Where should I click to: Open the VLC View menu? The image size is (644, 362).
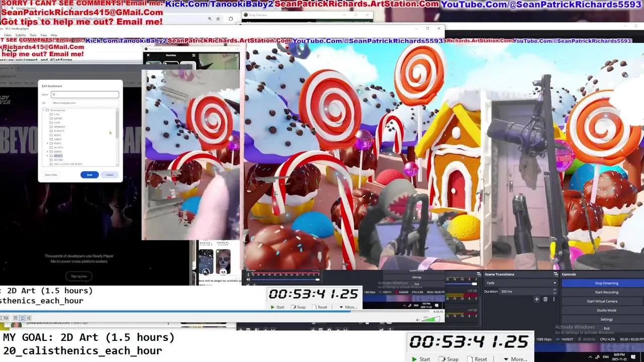(43, 35)
